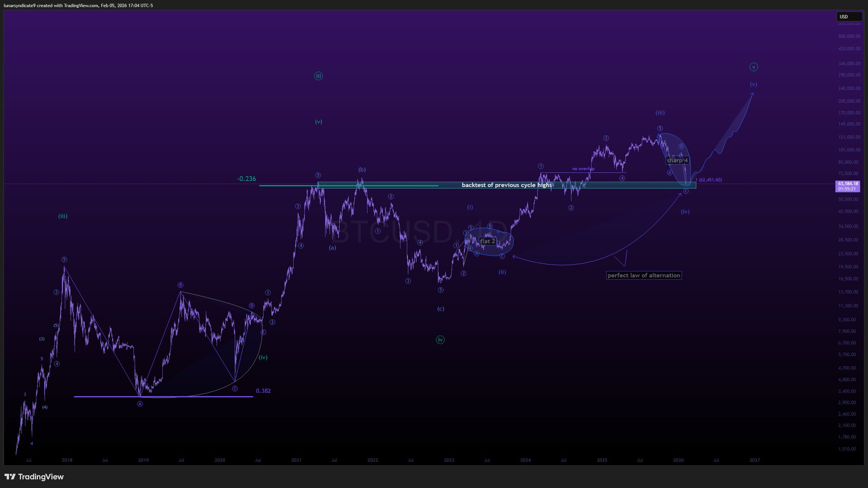The height and width of the screenshot is (488, 868).
Task: Select the circled iv teal wave label
Action: click(x=440, y=340)
